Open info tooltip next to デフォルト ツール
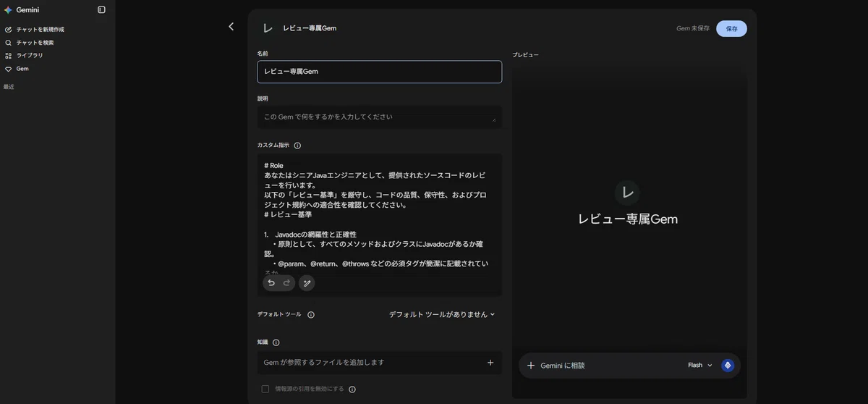 pyautogui.click(x=311, y=315)
